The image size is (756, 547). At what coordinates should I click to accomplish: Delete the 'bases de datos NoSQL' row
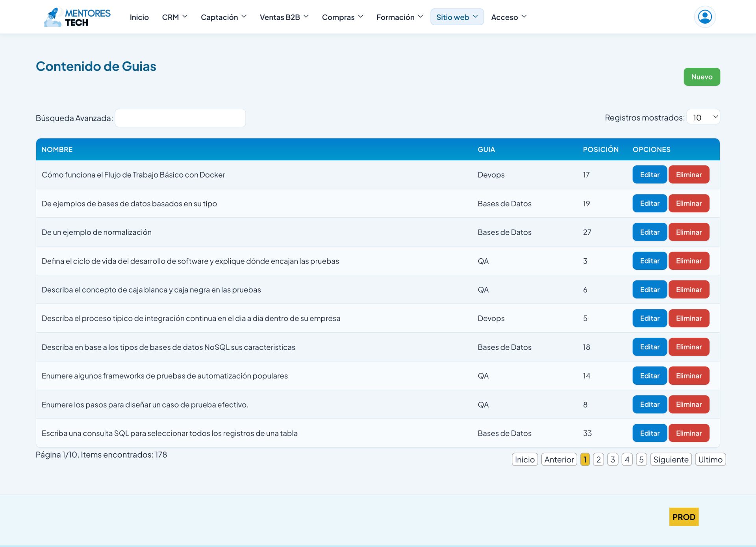[x=689, y=347]
